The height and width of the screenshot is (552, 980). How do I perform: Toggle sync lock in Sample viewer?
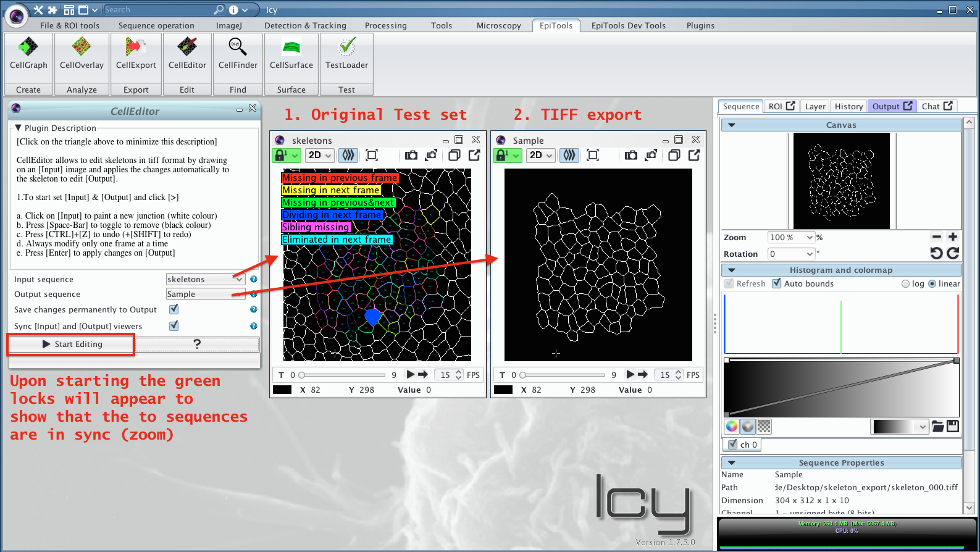coord(507,156)
